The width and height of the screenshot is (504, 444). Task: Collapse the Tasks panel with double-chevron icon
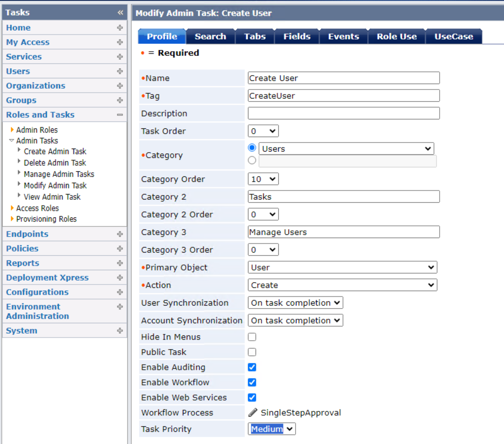click(120, 13)
